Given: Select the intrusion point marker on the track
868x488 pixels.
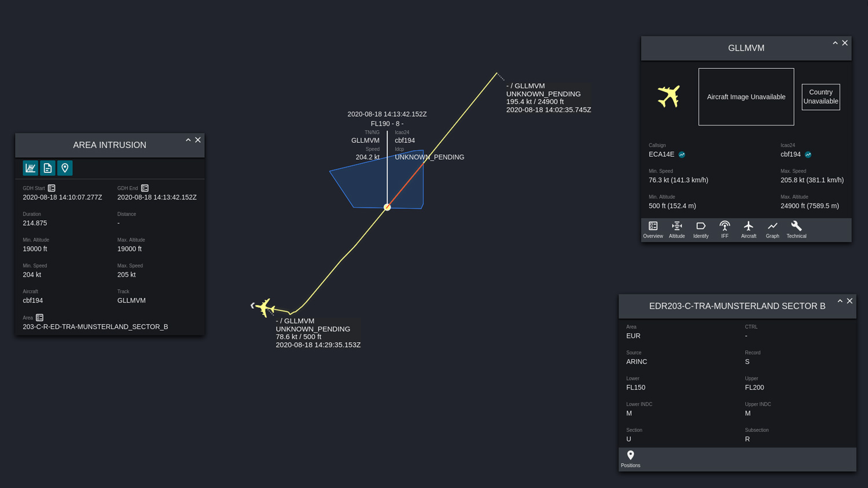Looking at the screenshot, I should click(387, 207).
